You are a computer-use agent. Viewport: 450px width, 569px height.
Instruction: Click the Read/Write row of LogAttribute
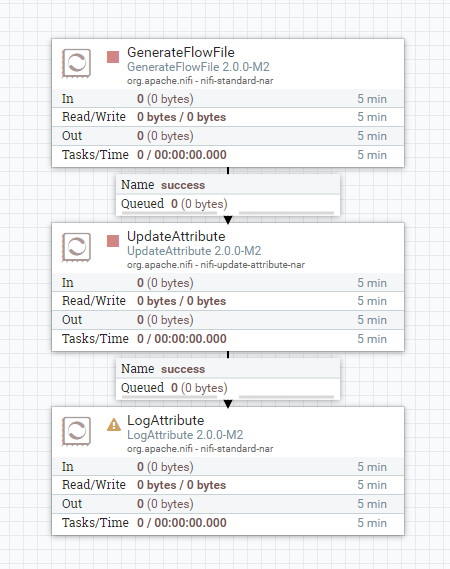(x=228, y=485)
